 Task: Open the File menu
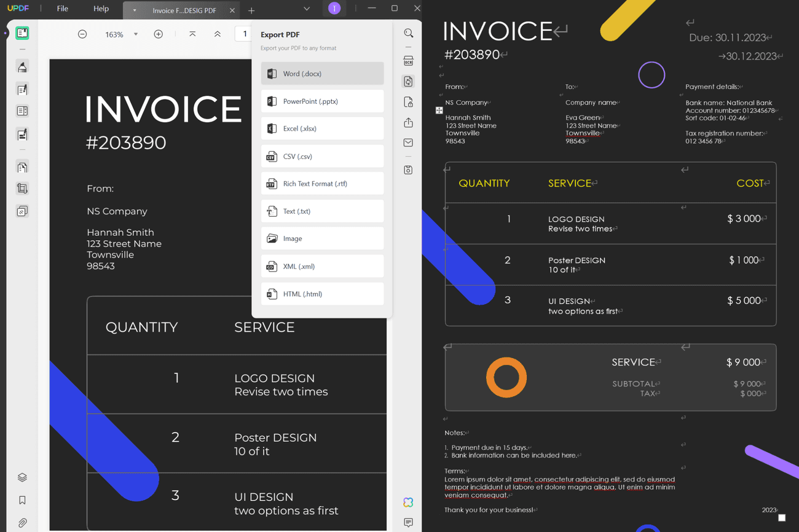62,9
